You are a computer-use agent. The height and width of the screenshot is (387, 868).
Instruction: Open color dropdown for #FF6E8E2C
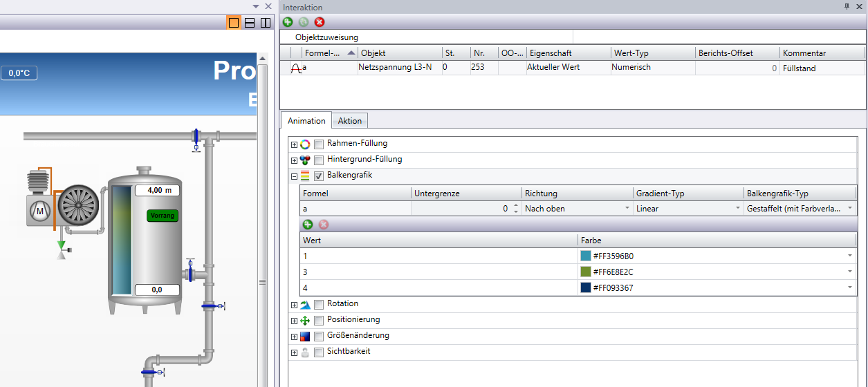(x=850, y=272)
